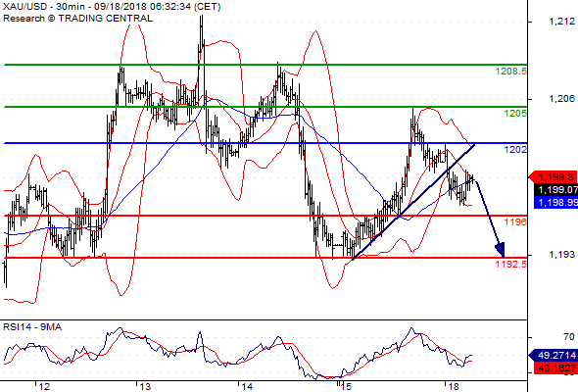Click the black 1,199.07 current price tag

point(555,190)
